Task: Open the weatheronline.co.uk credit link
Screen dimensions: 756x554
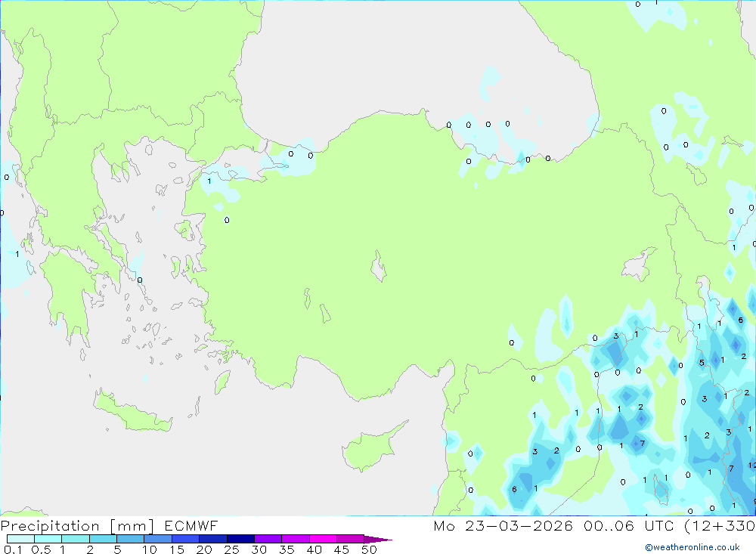Action: pyautogui.click(x=692, y=547)
